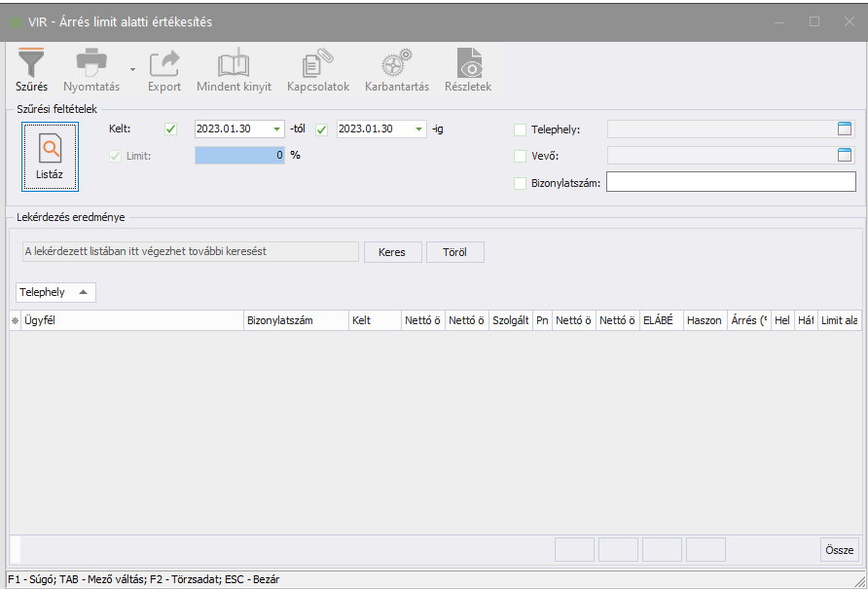The image size is (868, 589).
Task: Click the Export toolbar icon
Action: [164, 64]
